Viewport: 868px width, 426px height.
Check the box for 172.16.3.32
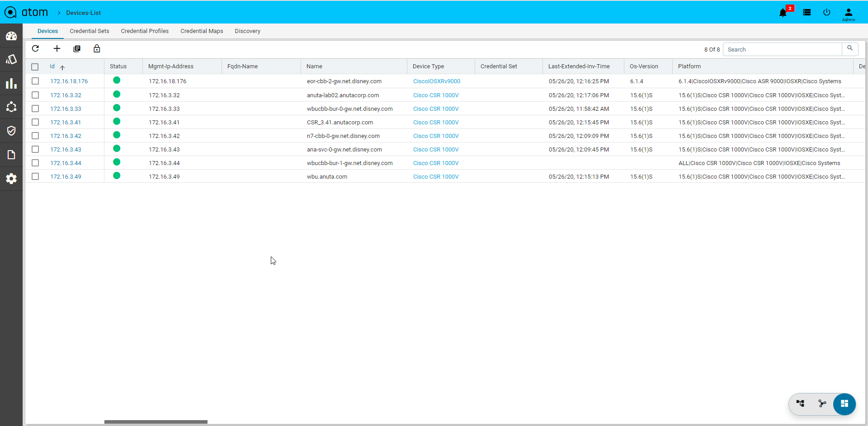click(35, 95)
